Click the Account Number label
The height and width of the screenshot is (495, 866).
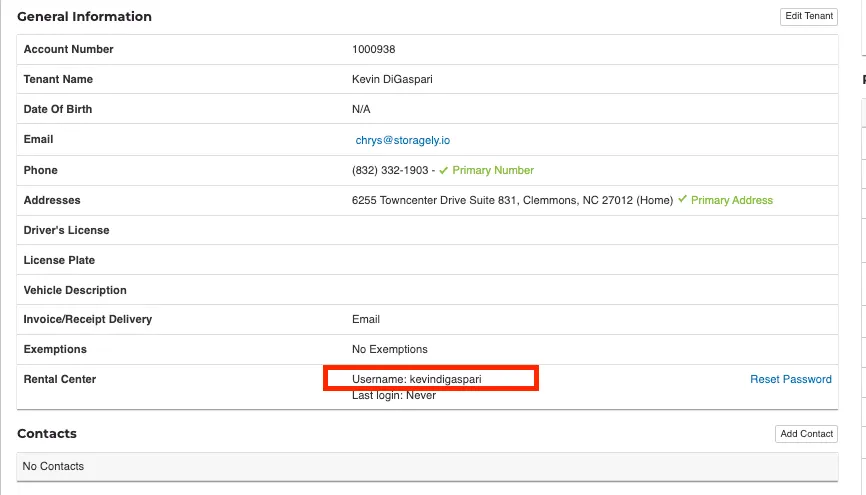pos(68,49)
